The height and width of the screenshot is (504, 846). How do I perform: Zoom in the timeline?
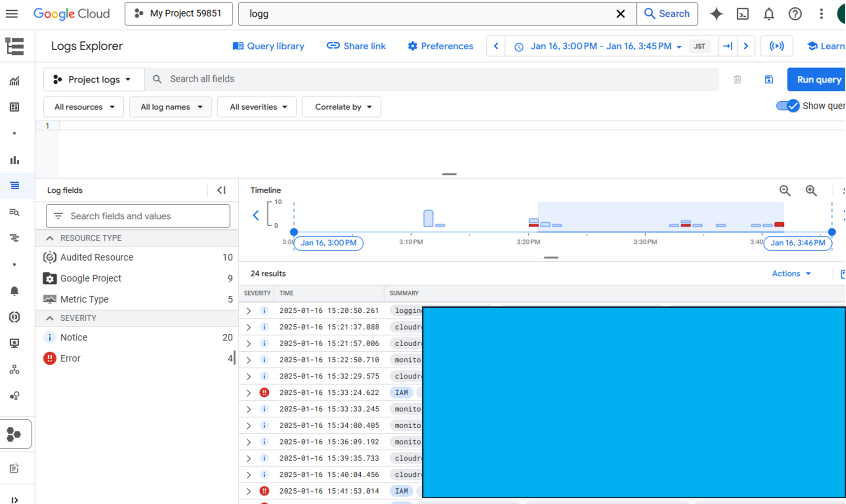click(811, 190)
